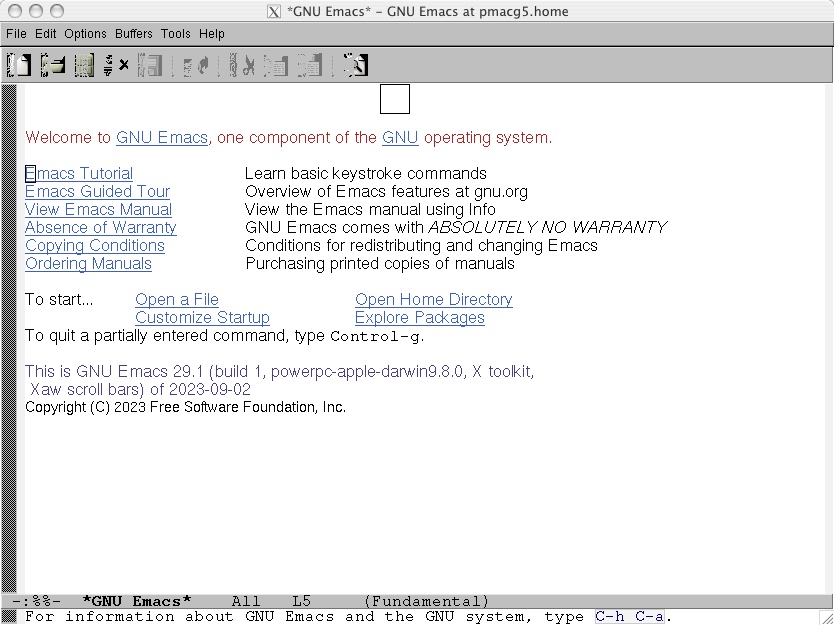
Task: Open the Buffers menu
Action: (134, 34)
